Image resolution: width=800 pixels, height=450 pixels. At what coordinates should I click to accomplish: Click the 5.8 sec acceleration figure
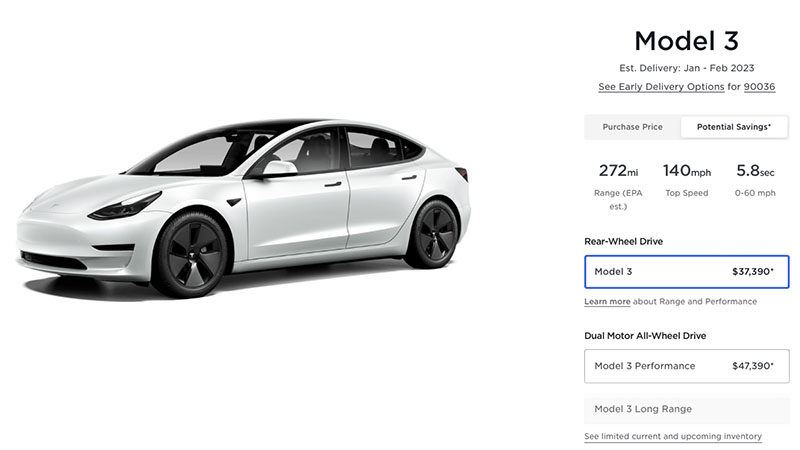[755, 171]
